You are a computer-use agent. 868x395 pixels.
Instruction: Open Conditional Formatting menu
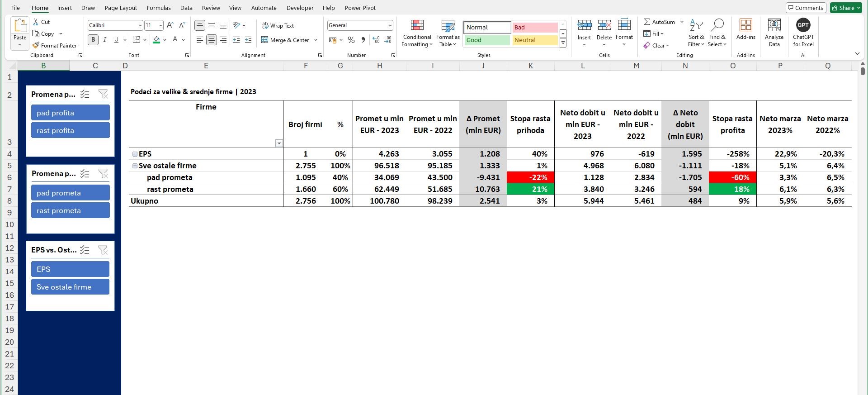(x=417, y=33)
